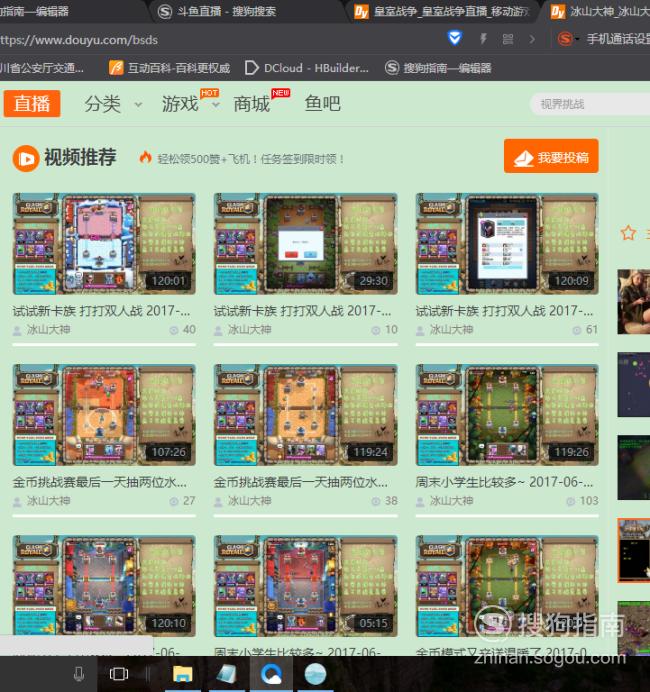Open the 金币挑战赛 video title with 38 views
The width and height of the screenshot is (650, 692).
click(301, 482)
